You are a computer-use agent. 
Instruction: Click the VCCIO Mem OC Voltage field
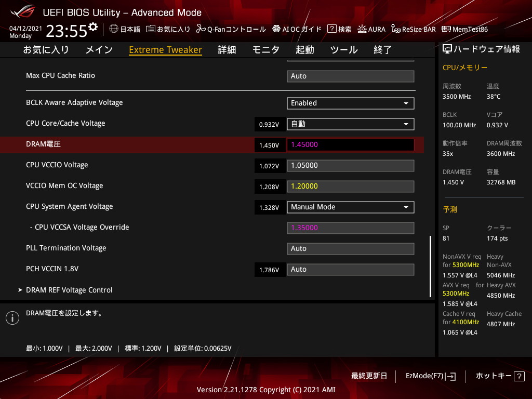coord(351,187)
